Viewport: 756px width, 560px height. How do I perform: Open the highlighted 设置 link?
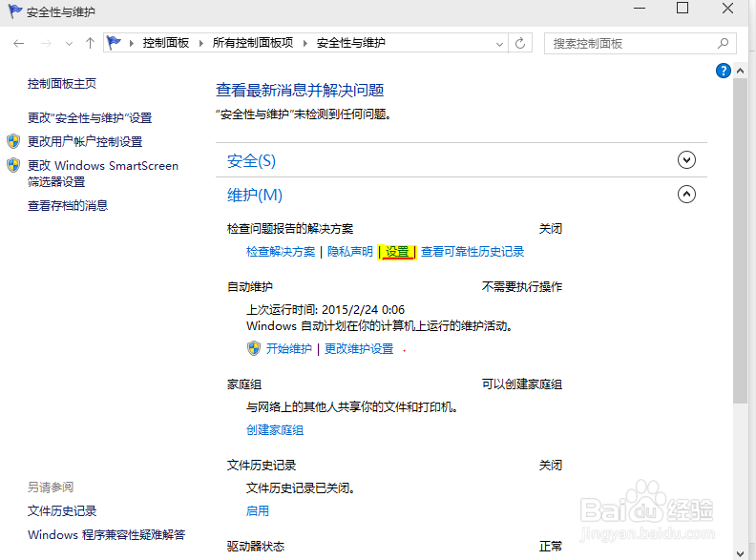(397, 252)
